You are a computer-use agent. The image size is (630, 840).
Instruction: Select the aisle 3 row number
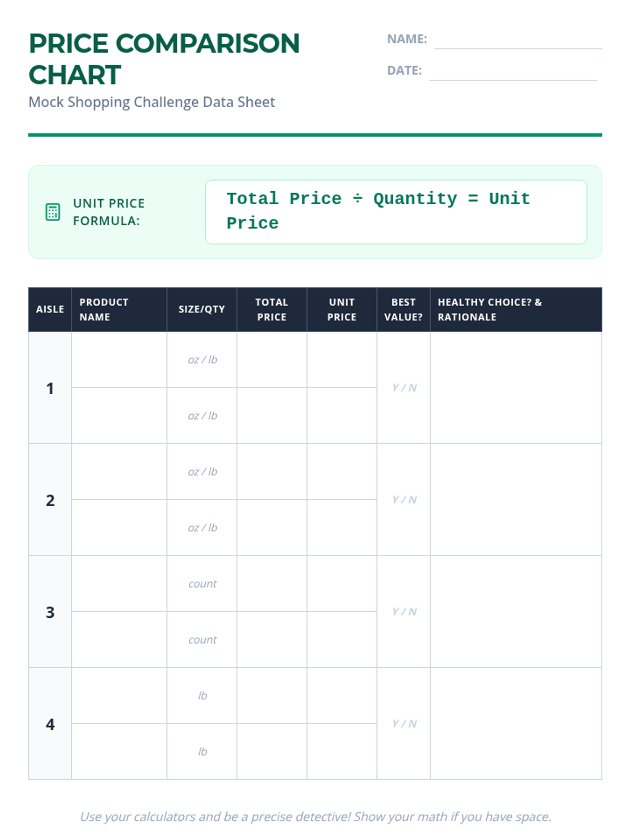tap(50, 612)
